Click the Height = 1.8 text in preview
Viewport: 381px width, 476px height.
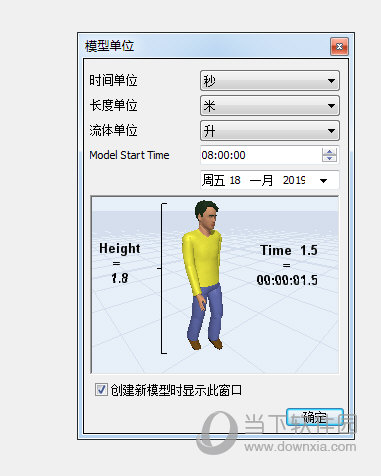pos(120,263)
